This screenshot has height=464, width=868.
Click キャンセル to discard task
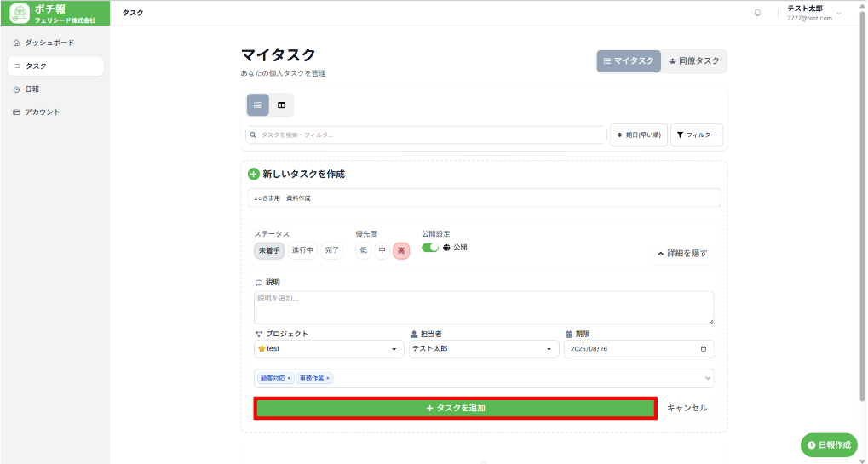pyautogui.click(x=687, y=408)
